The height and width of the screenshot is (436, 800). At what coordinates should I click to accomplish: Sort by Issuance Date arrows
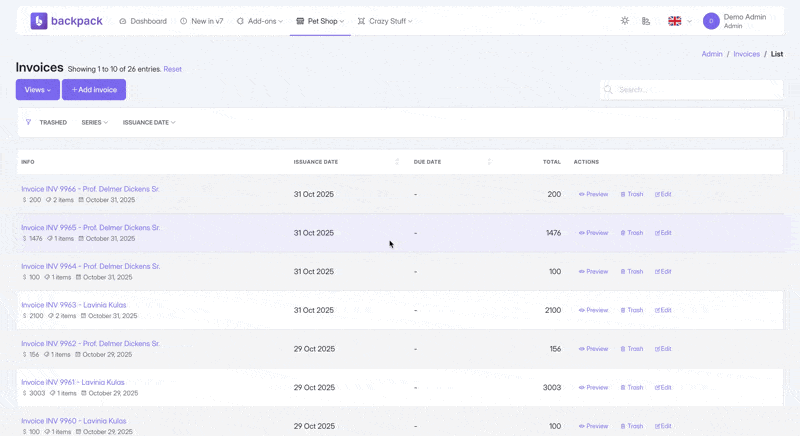[397, 162]
